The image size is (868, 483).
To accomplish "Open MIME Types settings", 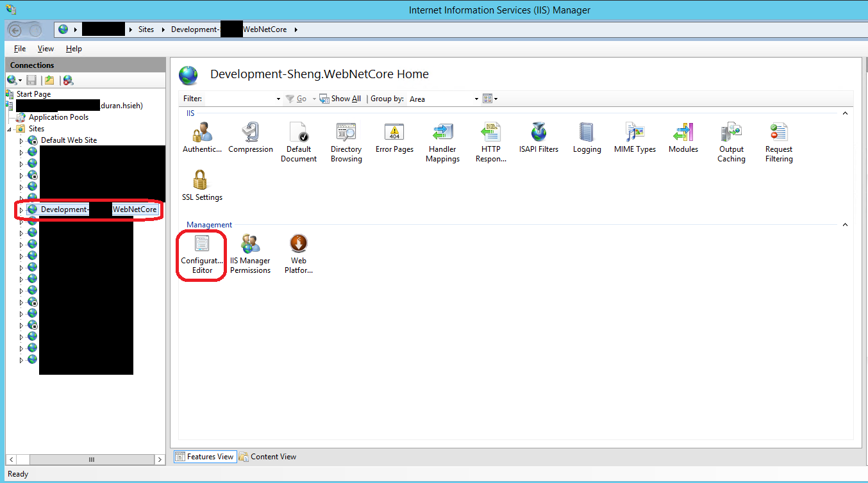I will (635, 138).
